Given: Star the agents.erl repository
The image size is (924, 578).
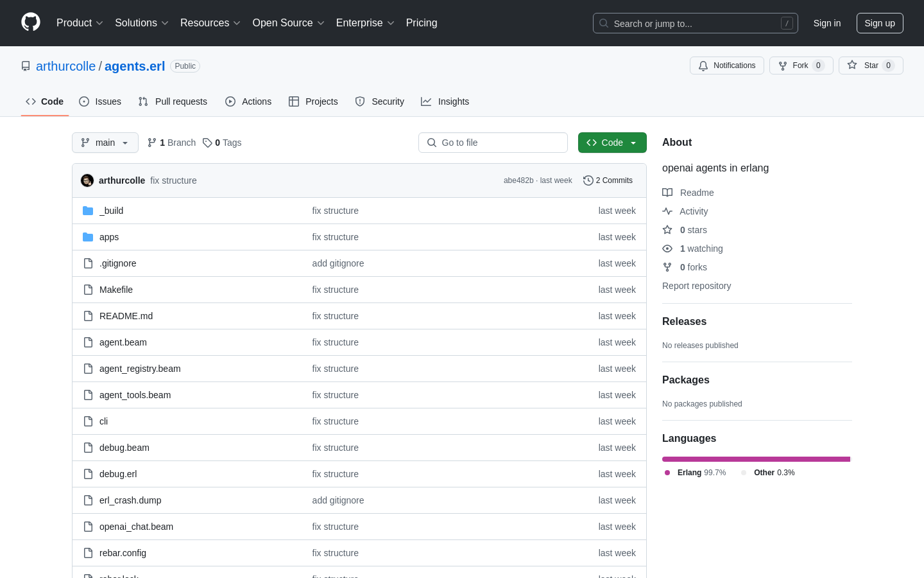Looking at the screenshot, I should click(871, 66).
